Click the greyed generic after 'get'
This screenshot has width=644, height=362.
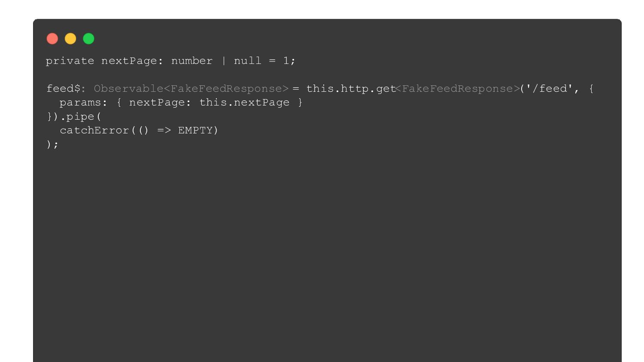click(x=458, y=89)
